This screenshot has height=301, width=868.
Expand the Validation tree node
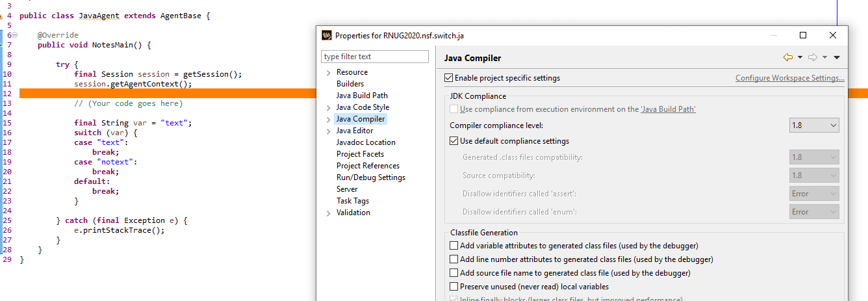click(x=329, y=213)
